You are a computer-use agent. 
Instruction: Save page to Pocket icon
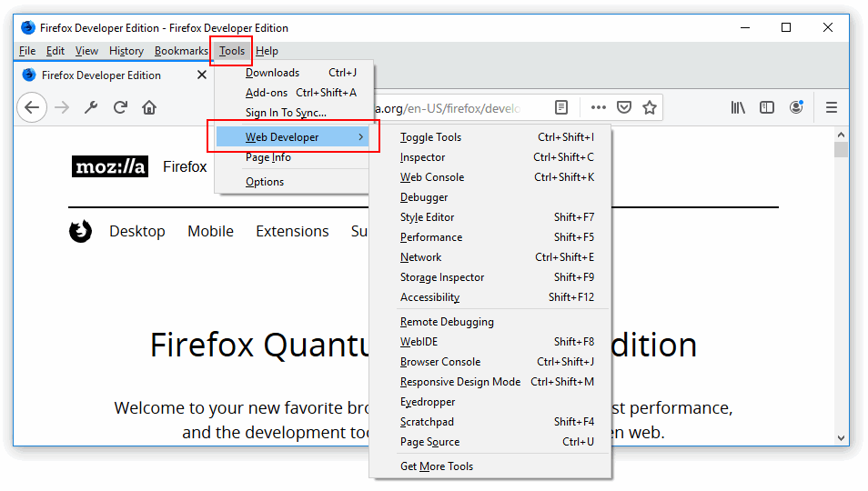624,107
